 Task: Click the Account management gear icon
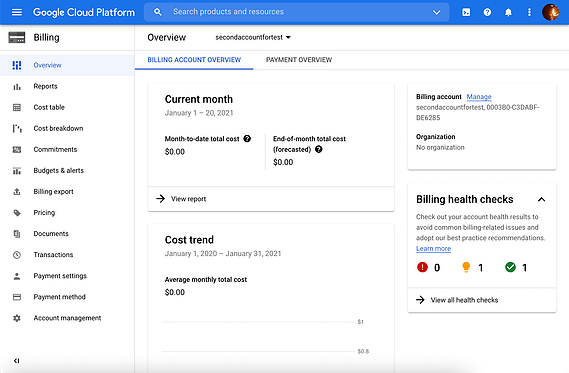point(17,318)
